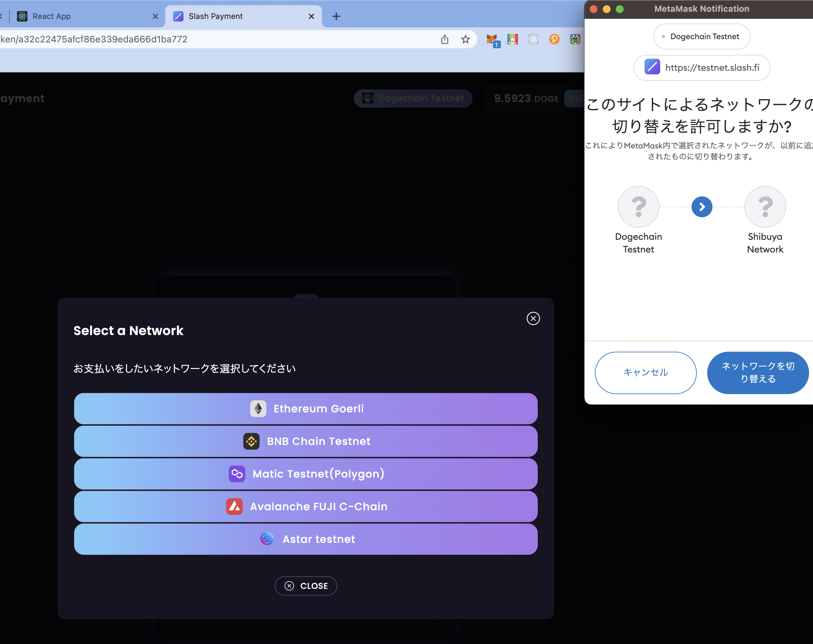Click the share page icon
The width and height of the screenshot is (813, 644).
pos(445,39)
